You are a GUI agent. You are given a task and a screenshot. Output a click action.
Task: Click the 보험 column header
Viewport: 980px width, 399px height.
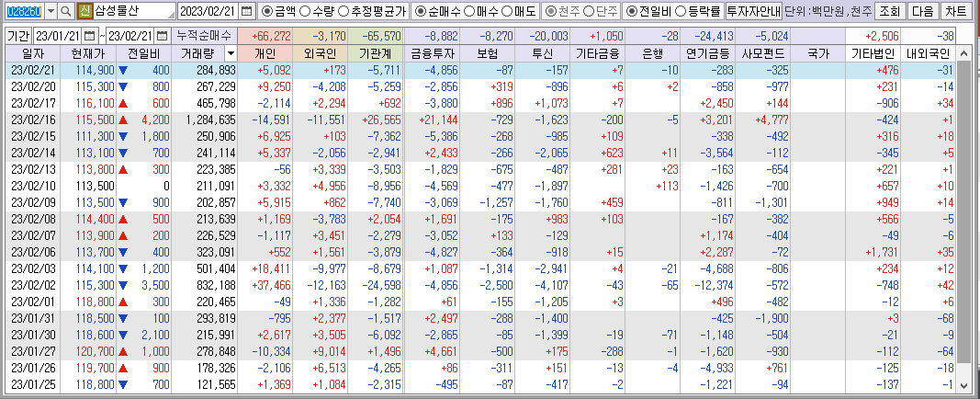(x=487, y=54)
